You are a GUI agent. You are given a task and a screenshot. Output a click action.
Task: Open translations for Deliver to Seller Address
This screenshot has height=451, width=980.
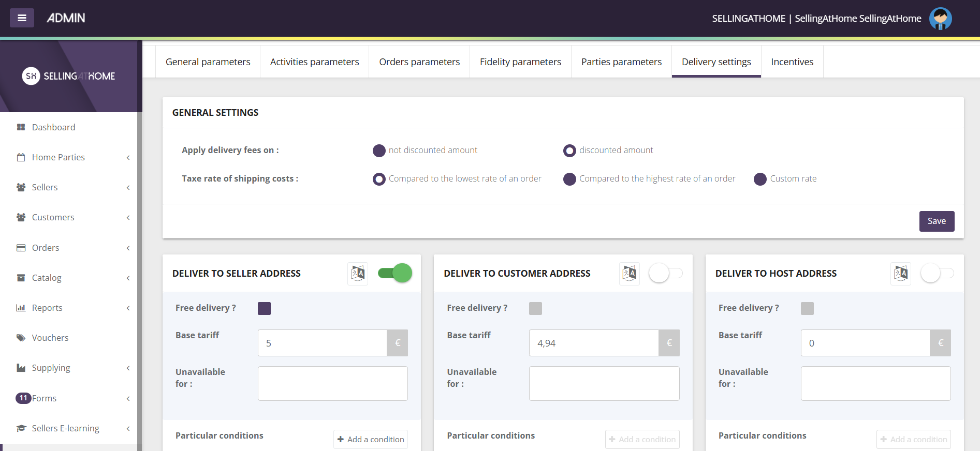point(358,273)
